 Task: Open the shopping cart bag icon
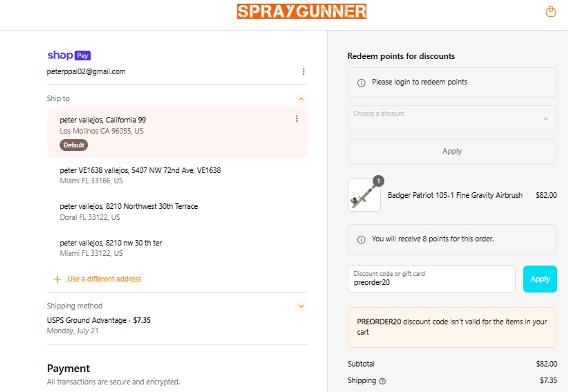(551, 11)
